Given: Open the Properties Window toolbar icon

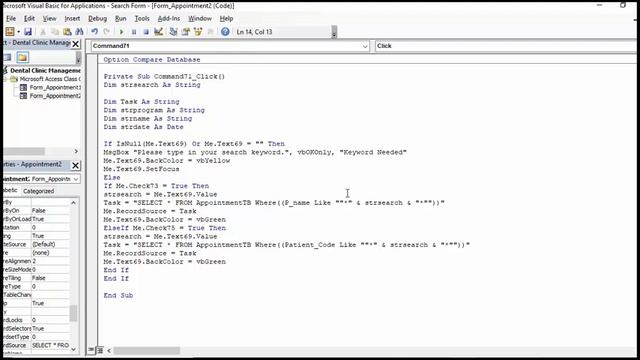Looking at the screenshot, I should (x=186, y=31).
